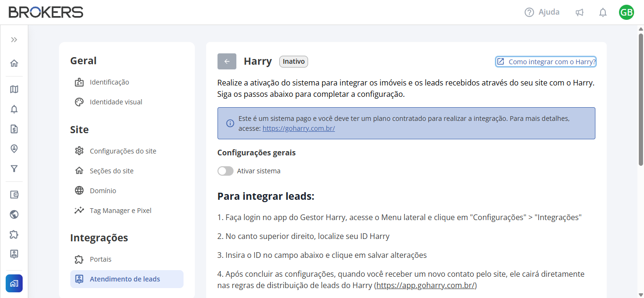This screenshot has height=298, width=644.
Task: Open the megaphone announcements icon
Action: [x=580, y=13]
